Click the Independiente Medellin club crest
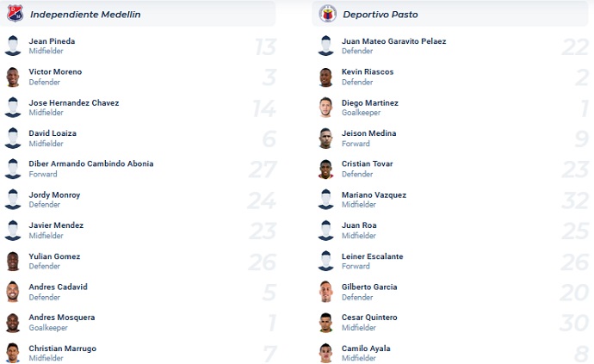This screenshot has width=594, height=364. point(15,14)
